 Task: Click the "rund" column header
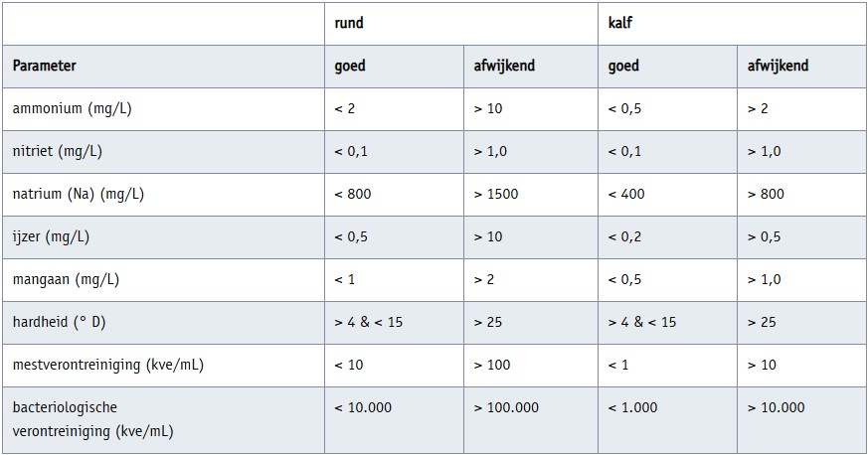(350, 21)
